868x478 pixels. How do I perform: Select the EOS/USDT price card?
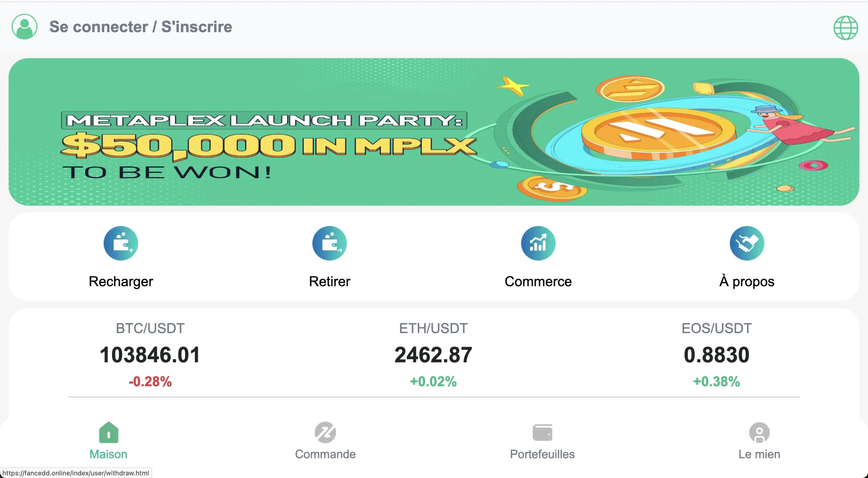point(717,355)
